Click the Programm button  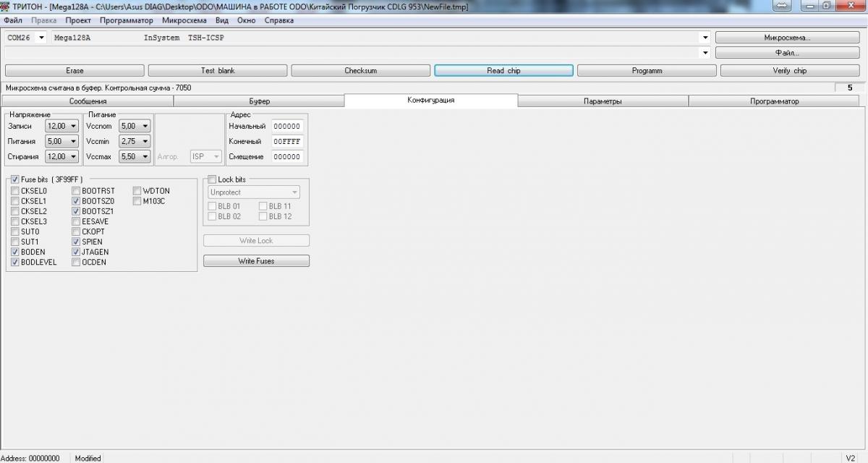pyautogui.click(x=647, y=71)
